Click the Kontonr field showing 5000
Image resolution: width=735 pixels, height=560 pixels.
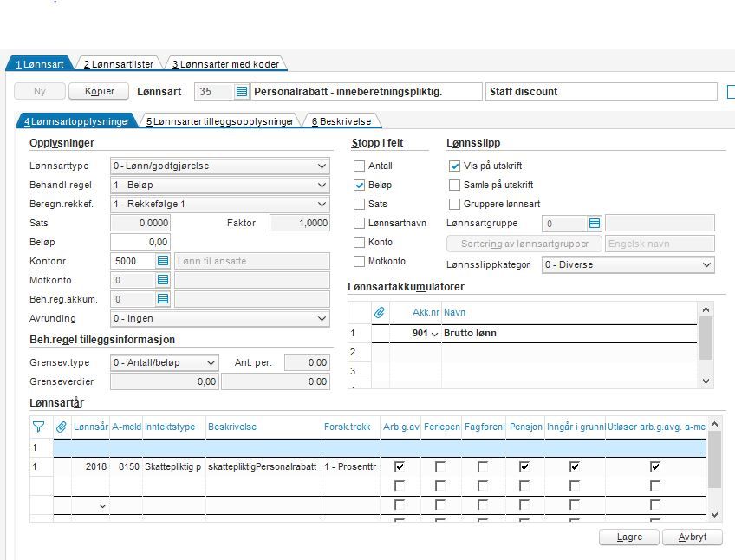click(x=133, y=261)
